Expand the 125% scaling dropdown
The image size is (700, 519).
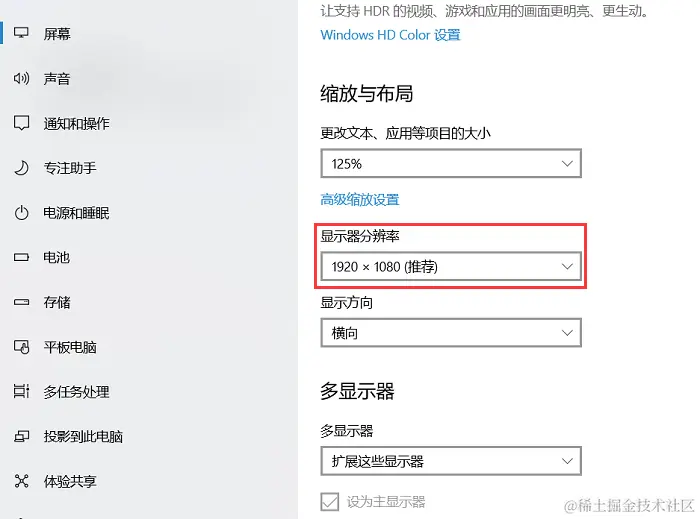451,163
